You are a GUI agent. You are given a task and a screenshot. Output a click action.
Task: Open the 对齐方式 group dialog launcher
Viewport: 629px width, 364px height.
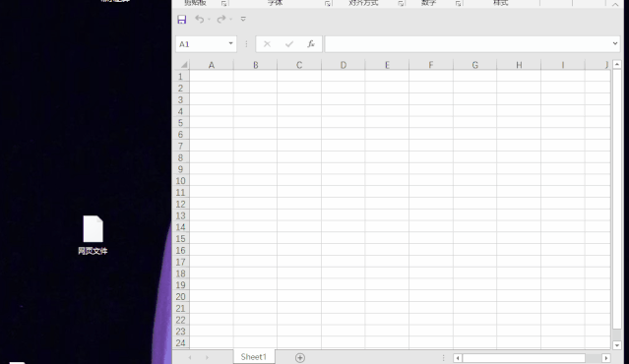tap(401, 4)
